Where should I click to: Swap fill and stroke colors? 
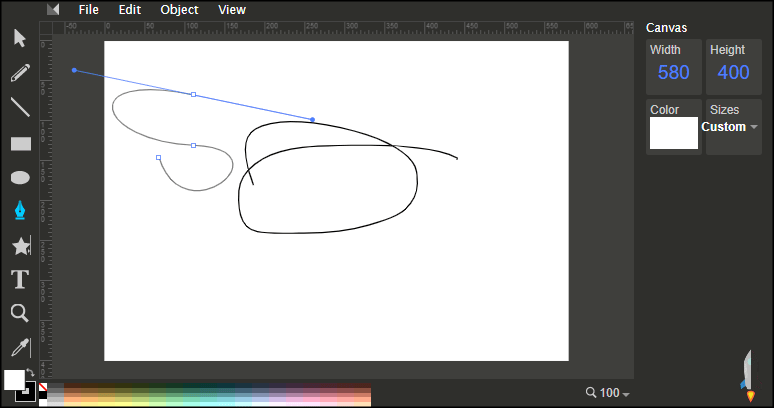point(30,373)
